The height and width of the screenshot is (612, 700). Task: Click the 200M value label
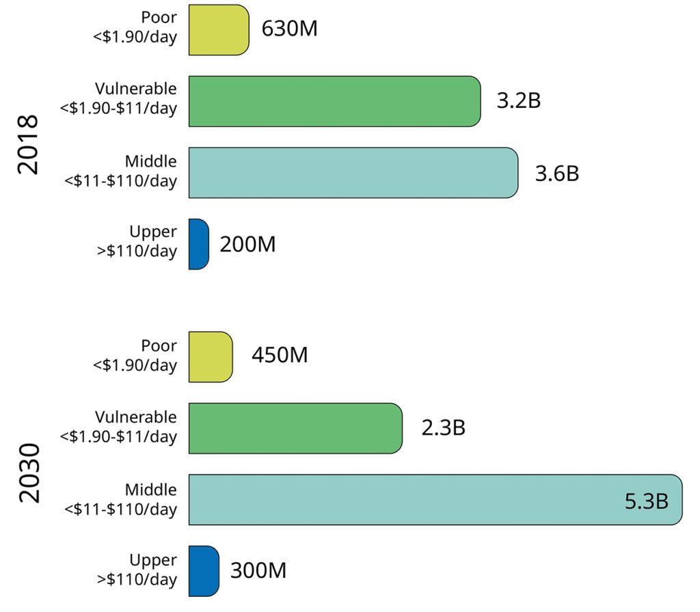point(247,244)
